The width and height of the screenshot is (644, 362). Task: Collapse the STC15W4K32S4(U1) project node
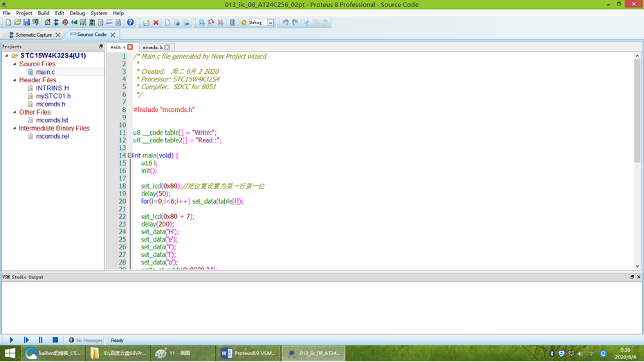point(7,55)
